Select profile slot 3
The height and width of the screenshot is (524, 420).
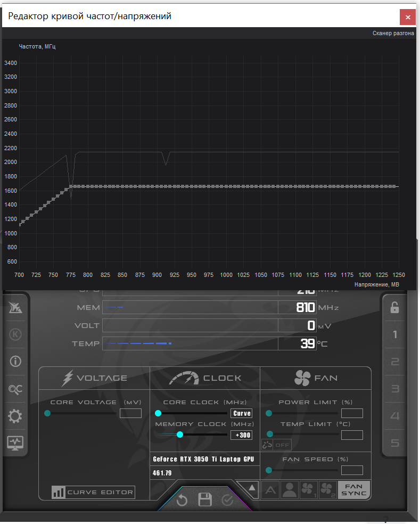click(395, 389)
